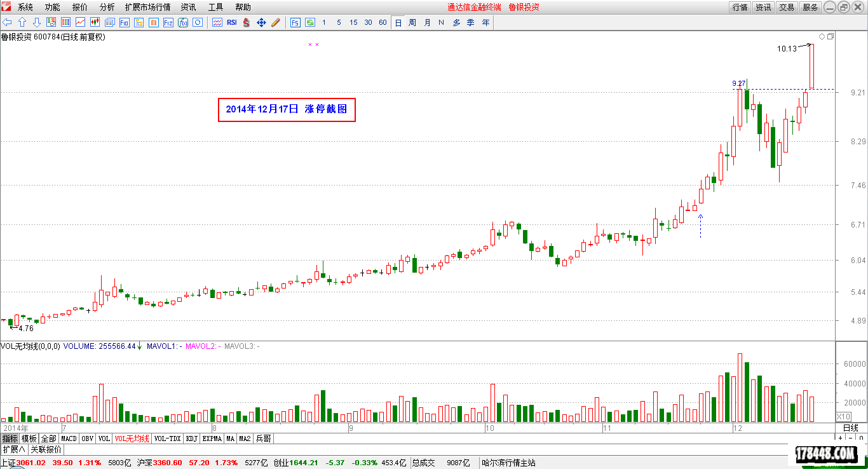
Task: Select the blue four-way move arrows icon
Action: pos(261,22)
